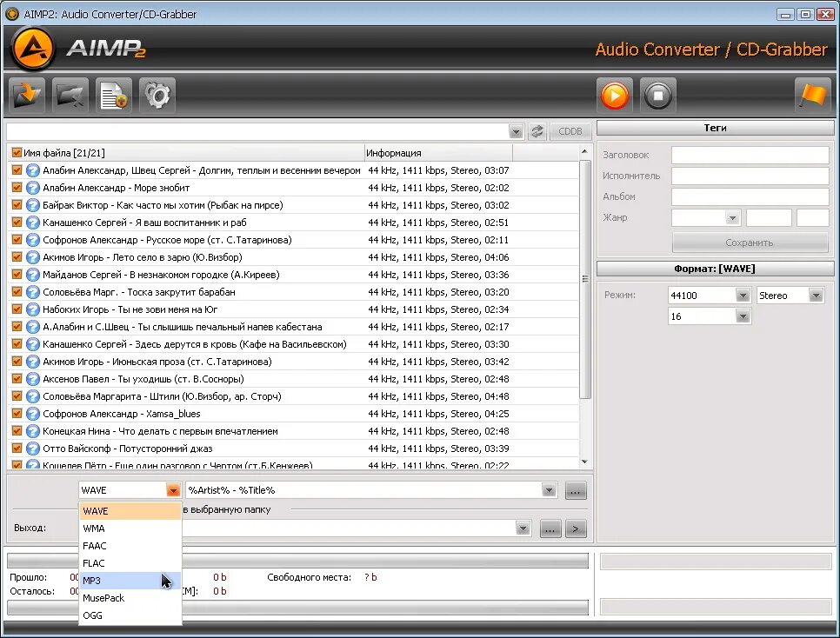Click the AIMP logo icon

(x=33, y=49)
